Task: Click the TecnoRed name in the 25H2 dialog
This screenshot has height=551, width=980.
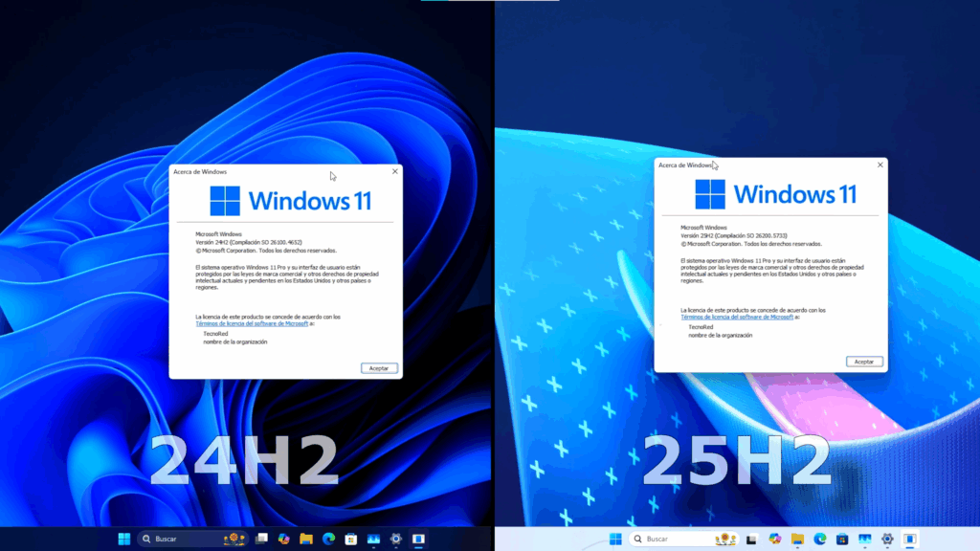Action: coord(701,327)
